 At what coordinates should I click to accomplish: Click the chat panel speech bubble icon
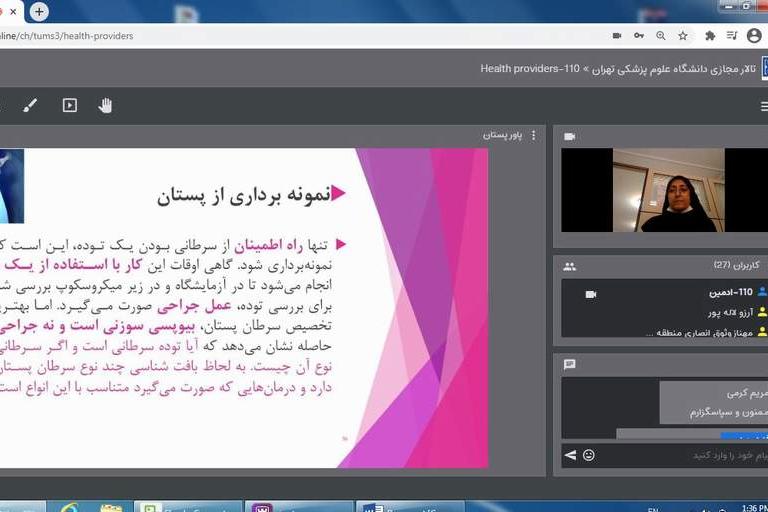tap(569, 364)
